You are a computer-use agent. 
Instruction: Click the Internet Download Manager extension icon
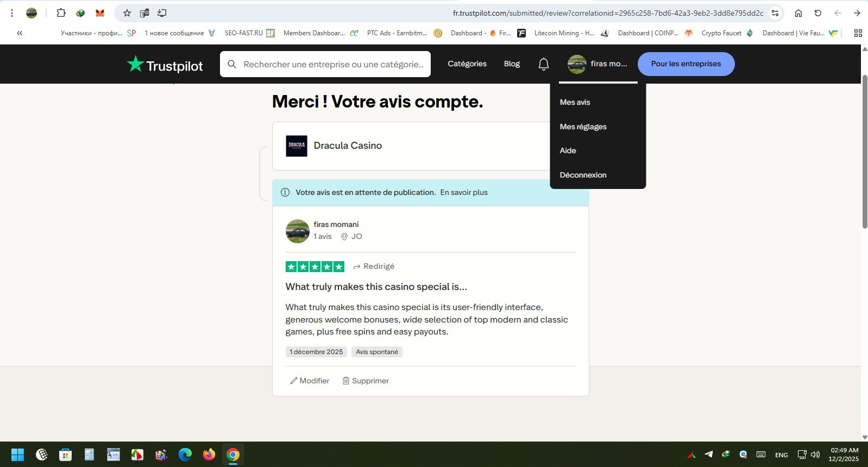click(x=80, y=13)
